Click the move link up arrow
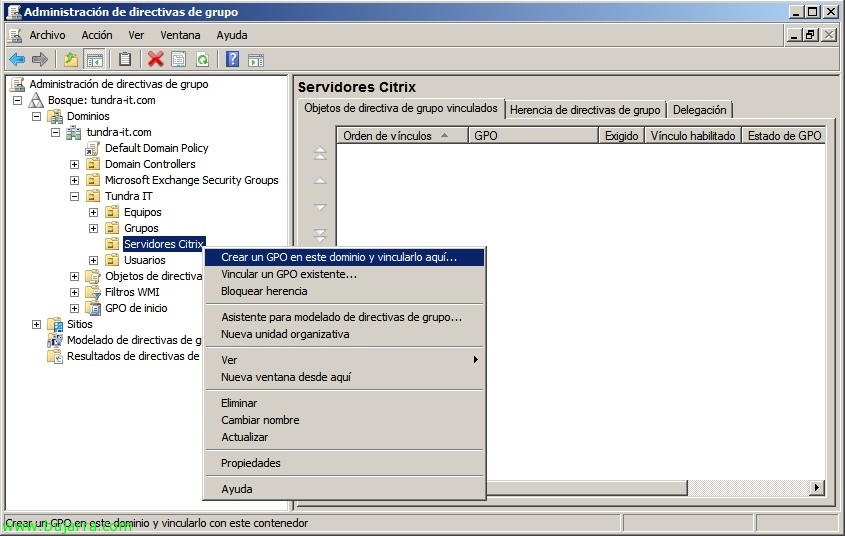This screenshot has width=845, height=536. [x=320, y=180]
